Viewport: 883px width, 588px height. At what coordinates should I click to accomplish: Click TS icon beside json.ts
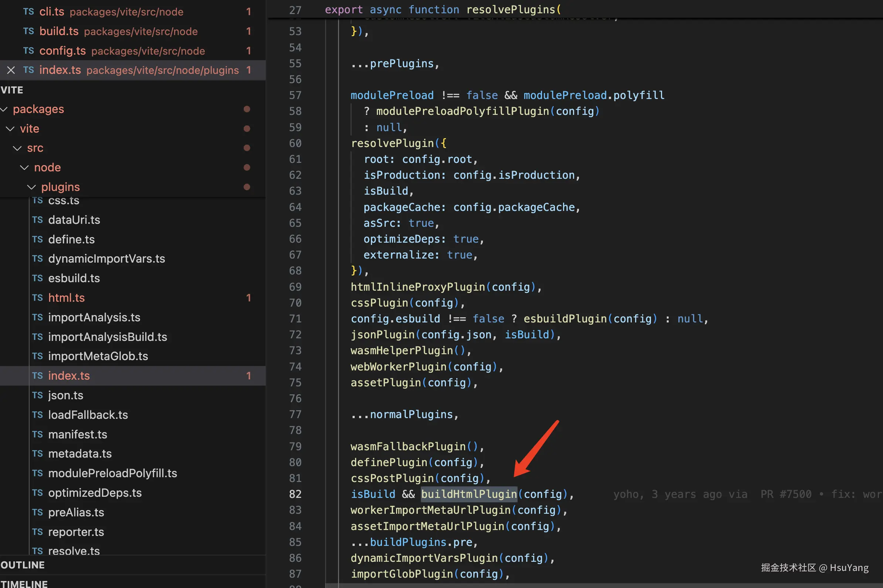pyautogui.click(x=38, y=395)
